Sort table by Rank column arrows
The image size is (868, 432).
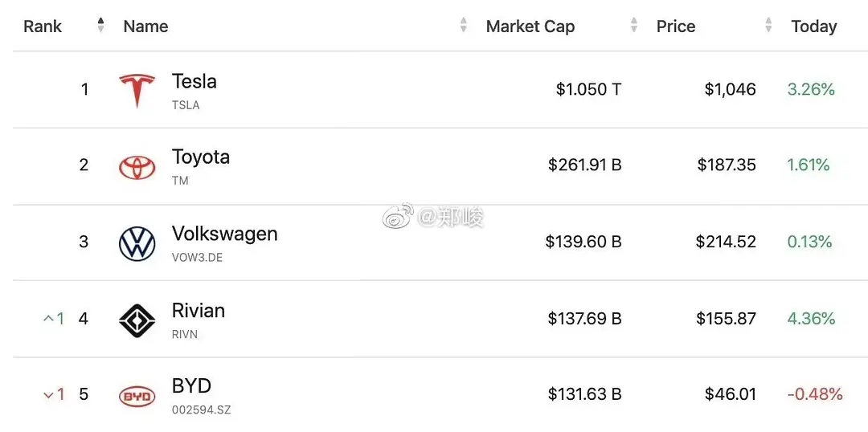100,26
